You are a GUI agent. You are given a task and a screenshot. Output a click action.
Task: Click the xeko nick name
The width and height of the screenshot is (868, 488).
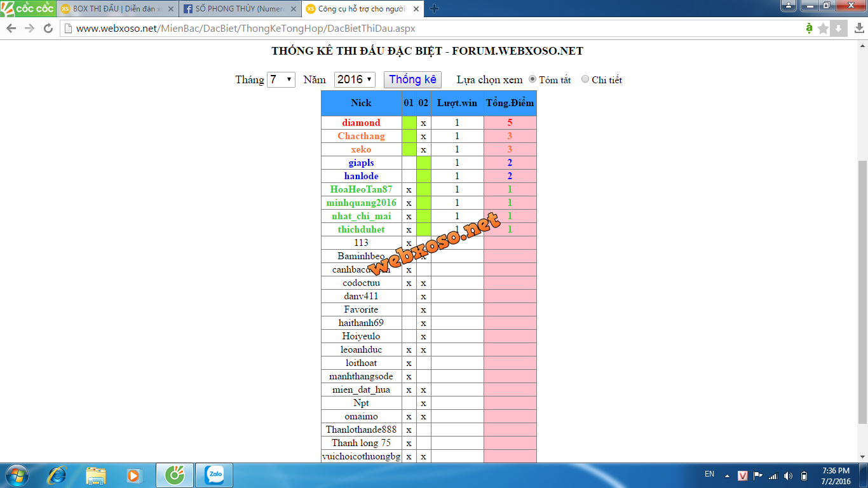coord(361,149)
